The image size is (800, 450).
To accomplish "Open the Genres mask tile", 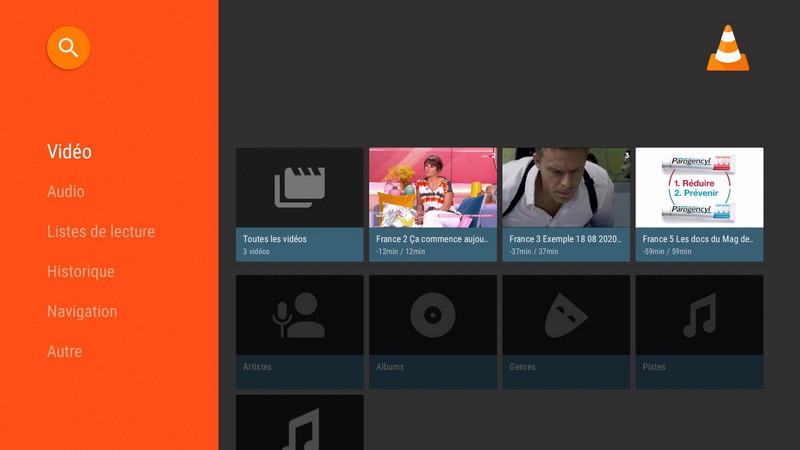I will [565, 315].
